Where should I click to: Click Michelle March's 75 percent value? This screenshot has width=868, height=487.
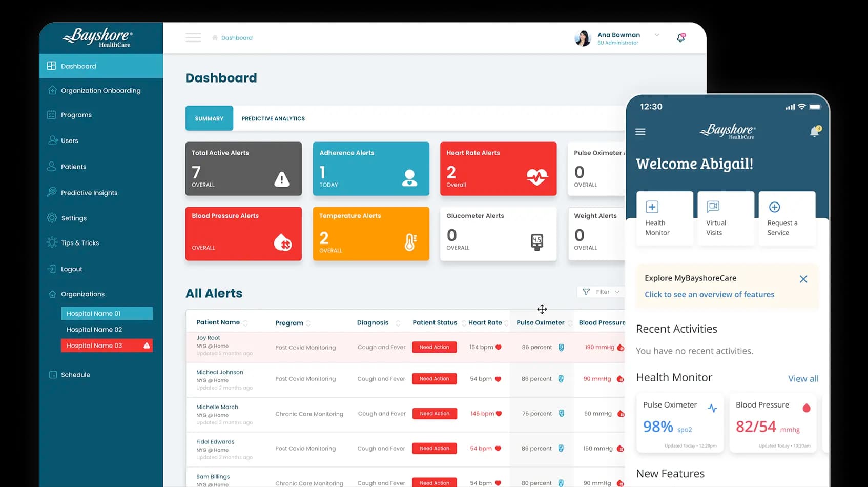click(x=537, y=414)
